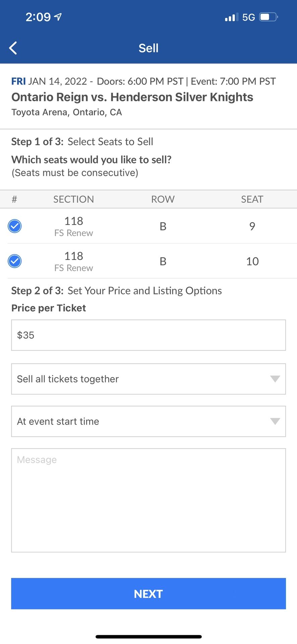Edit the $35 price per ticket field
Screen dimensions: 297x644
(x=148, y=335)
